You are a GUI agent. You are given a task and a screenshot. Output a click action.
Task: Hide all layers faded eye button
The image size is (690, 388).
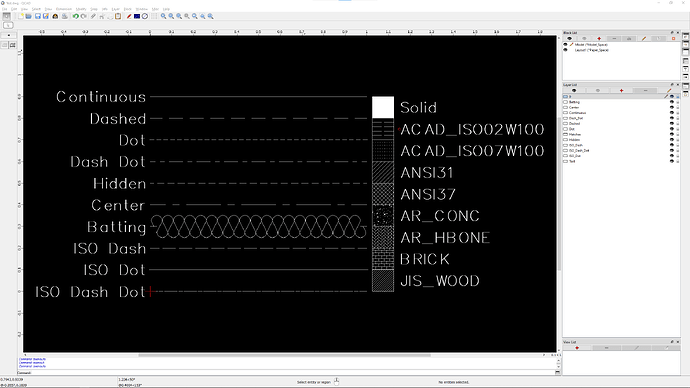point(598,91)
